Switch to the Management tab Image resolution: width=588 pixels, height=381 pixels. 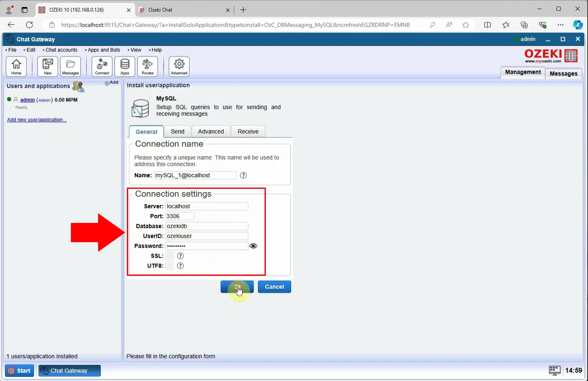tap(523, 72)
